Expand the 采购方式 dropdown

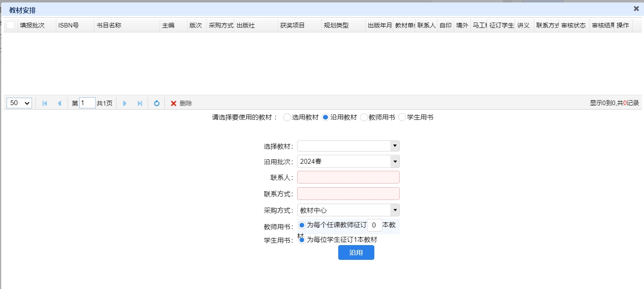pos(395,210)
